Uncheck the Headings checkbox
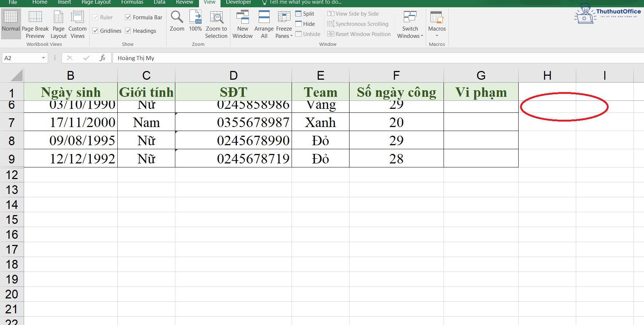The height and width of the screenshot is (325, 644). click(x=128, y=31)
